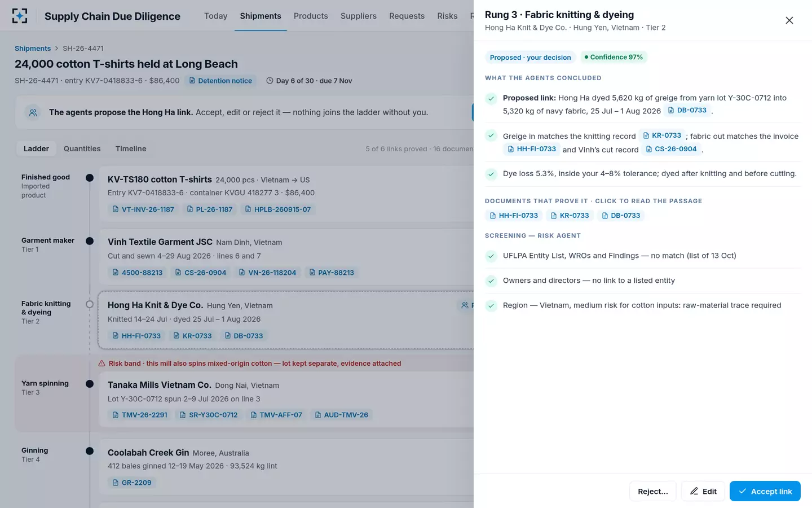Viewport: 812px width, 508px height.
Task: Open packing list PL-26-1187
Action: point(209,209)
